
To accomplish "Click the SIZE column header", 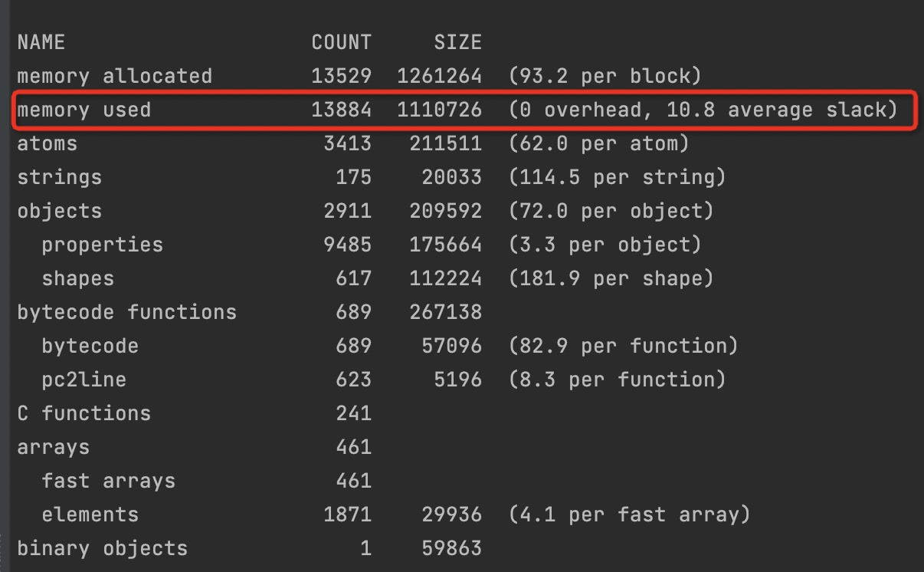I will pos(457,42).
